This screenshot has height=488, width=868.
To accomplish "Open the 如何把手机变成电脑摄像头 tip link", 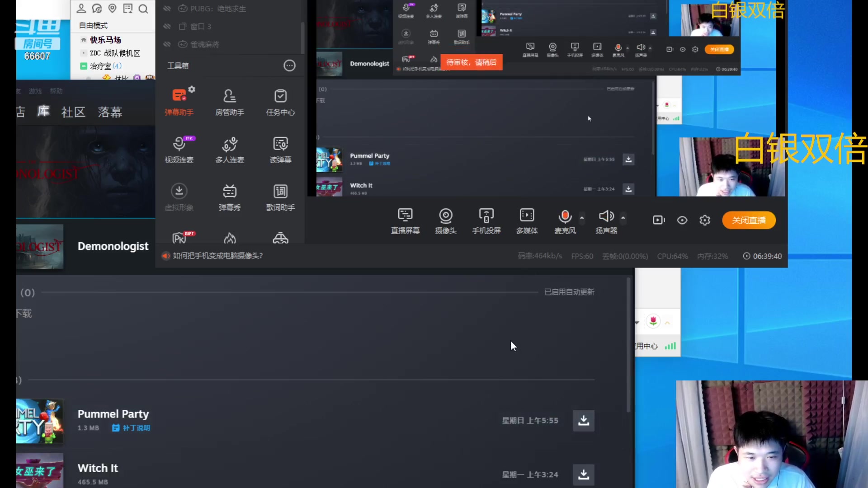I will pos(217,256).
